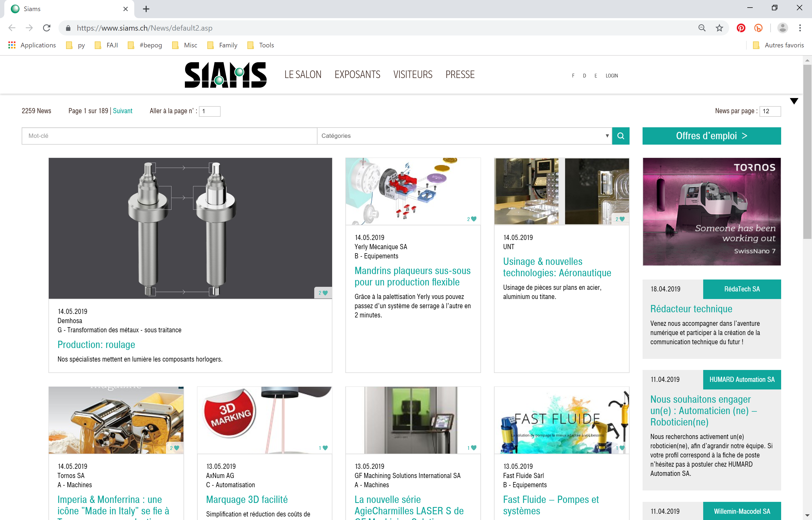Open the Applications bookmark grid icon

point(12,45)
